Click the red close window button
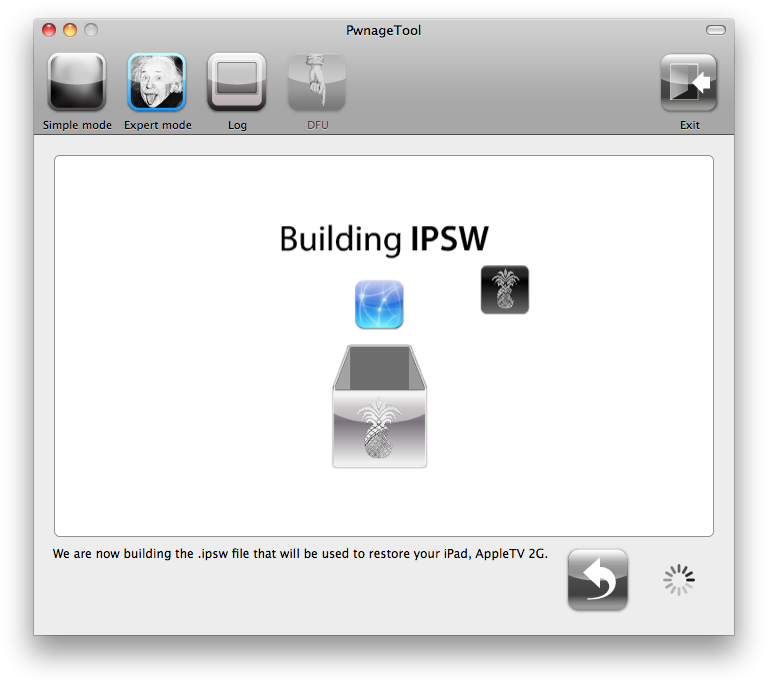This screenshot has width=767, height=683. pos(49,30)
